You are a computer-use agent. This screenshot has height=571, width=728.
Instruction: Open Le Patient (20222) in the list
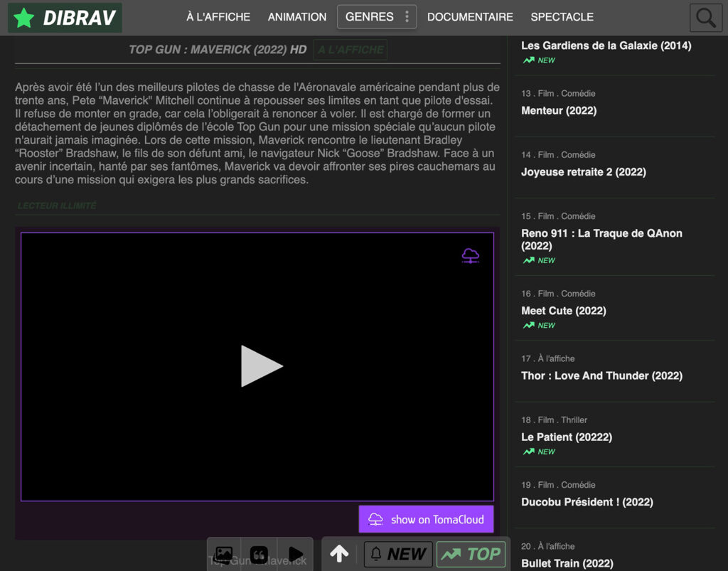tap(567, 437)
